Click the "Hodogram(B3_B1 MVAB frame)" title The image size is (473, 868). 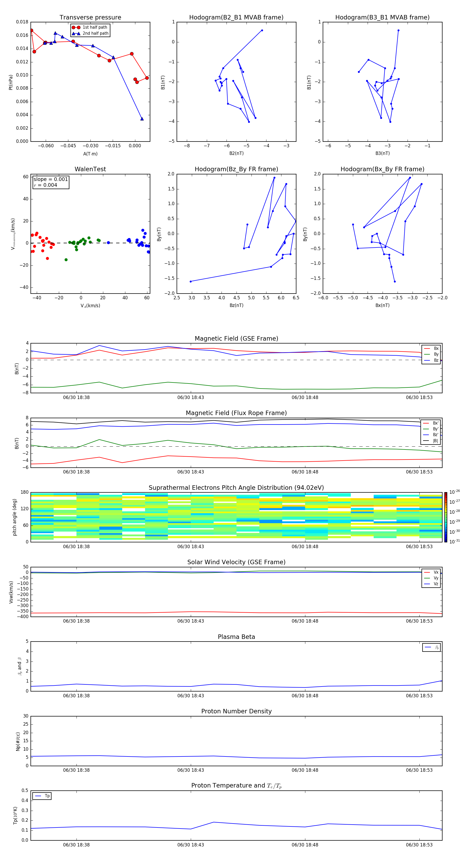pos(382,17)
